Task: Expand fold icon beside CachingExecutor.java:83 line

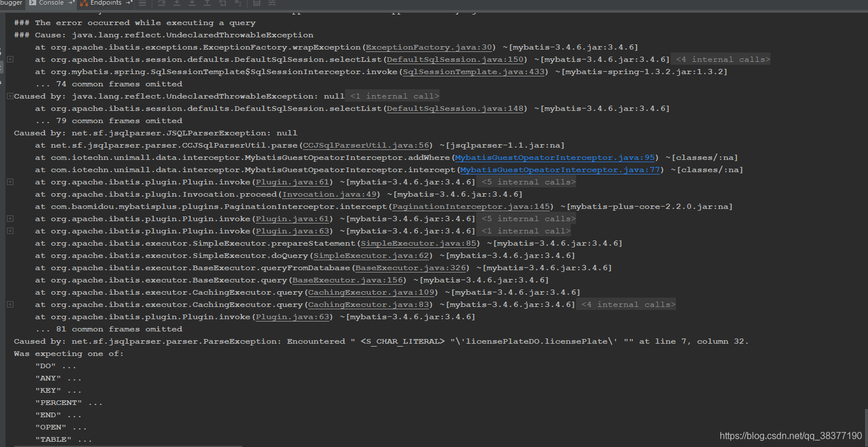Action: [10, 305]
